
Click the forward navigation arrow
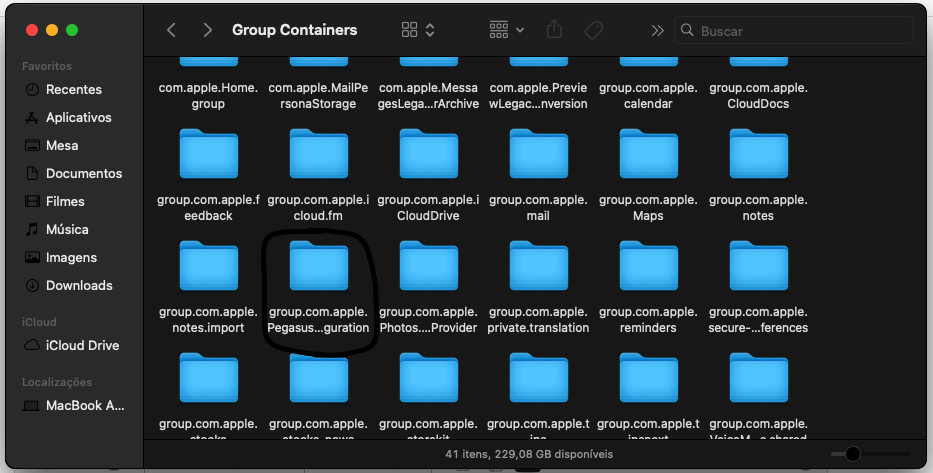point(207,30)
